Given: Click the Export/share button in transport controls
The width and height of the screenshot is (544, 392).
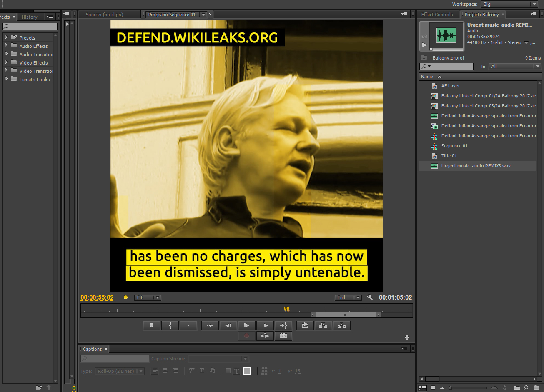Looking at the screenshot, I should (305, 326).
